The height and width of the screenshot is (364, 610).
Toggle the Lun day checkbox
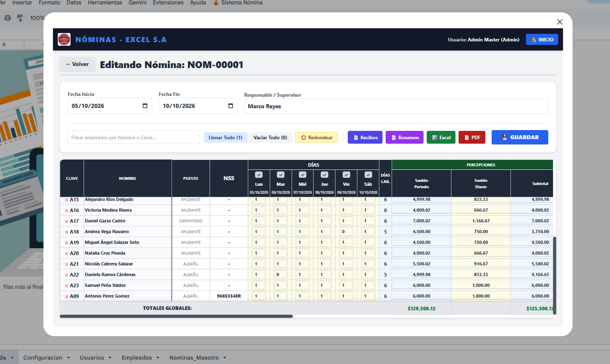coord(259,175)
